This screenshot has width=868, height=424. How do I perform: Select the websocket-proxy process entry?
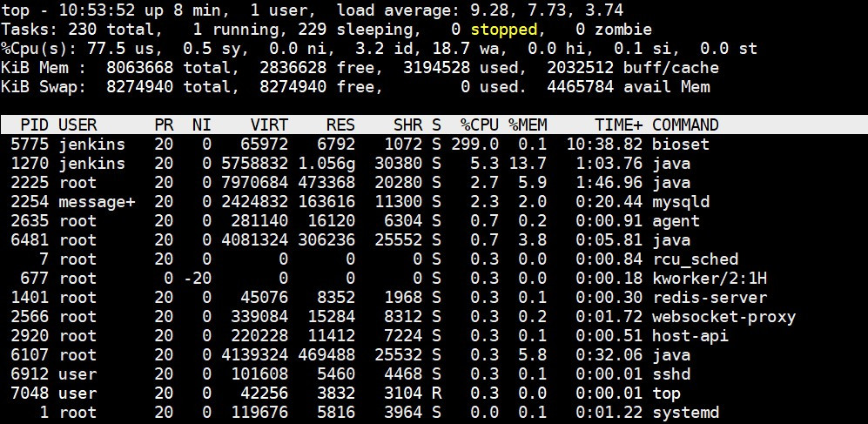pos(434,317)
